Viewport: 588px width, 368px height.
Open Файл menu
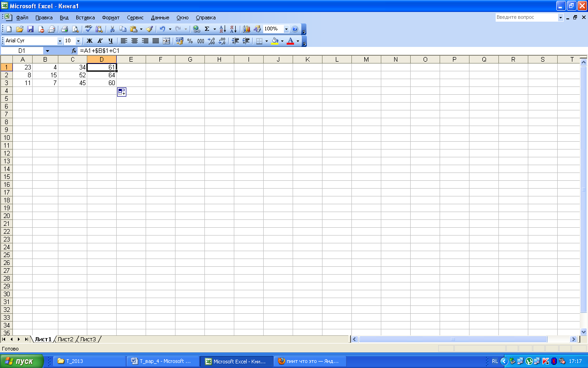pyautogui.click(x=22, y=17)
